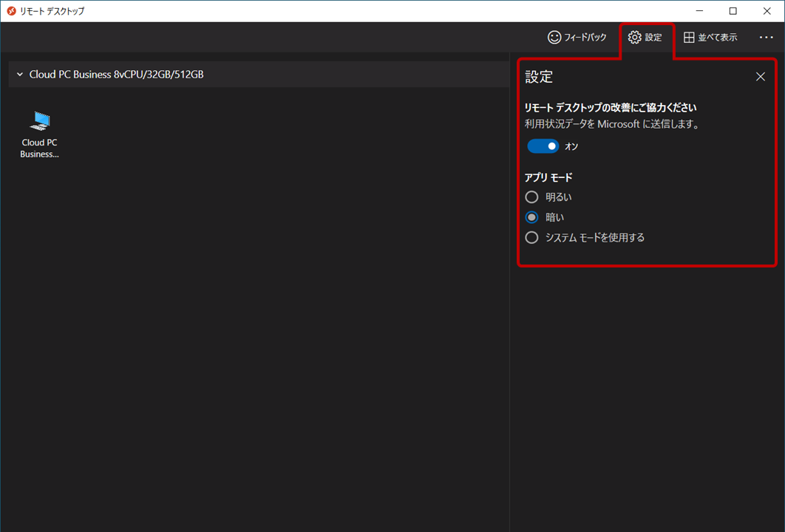Choose the システム モードを使用する option
Screen dimensions: 785x532
(x=531, y=237)
